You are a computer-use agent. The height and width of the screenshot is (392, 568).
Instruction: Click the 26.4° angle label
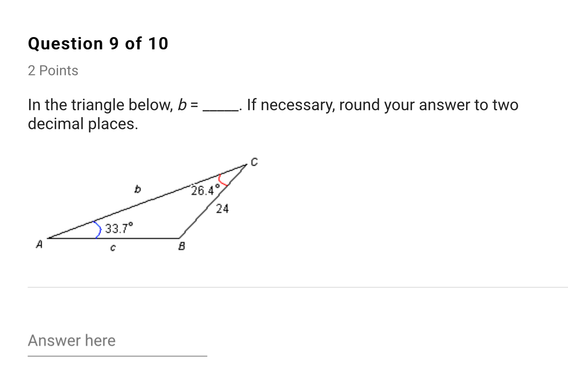pyautogui.click(x=205, y=190)
